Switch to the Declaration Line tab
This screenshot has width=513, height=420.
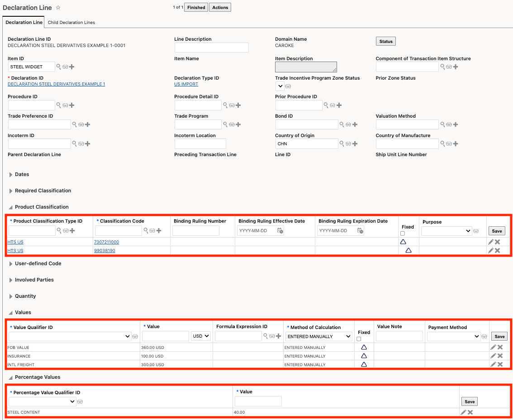point(24,22)
